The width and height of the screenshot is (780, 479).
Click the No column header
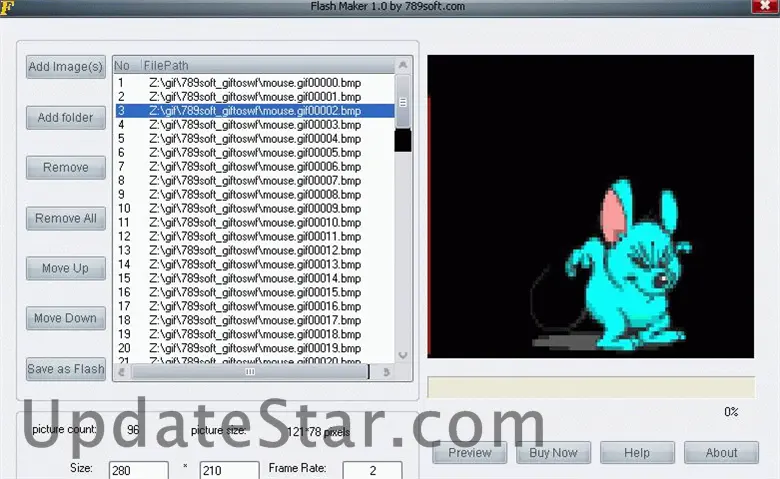[x=124, y=65]
